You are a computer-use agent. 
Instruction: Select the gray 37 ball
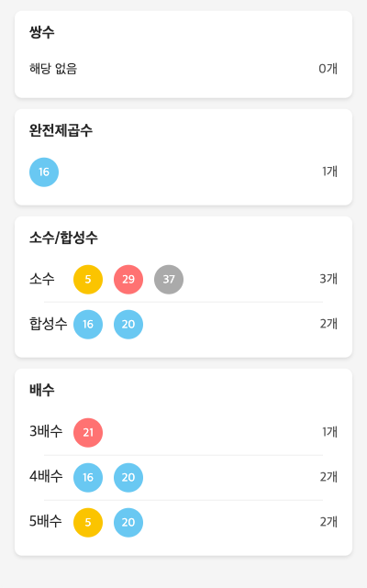(x=169, y=280)
